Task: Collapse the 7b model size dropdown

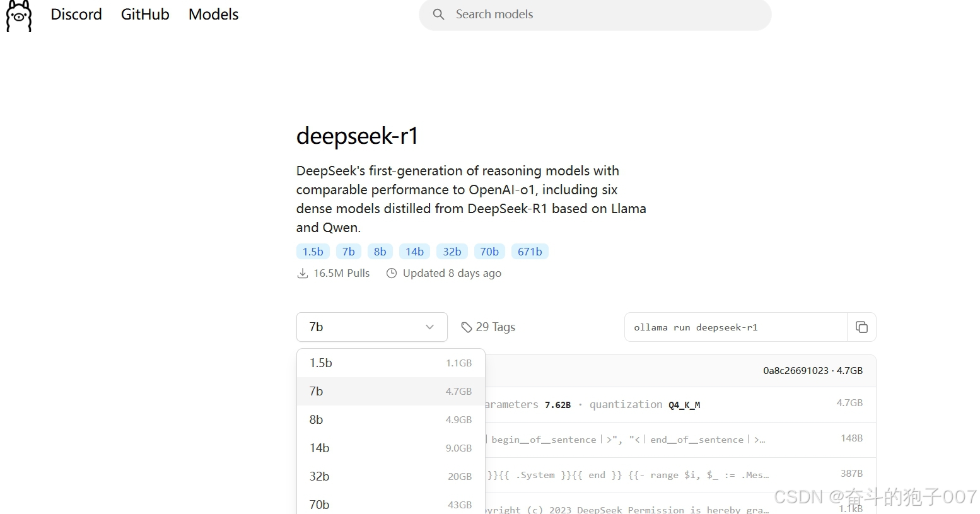Action: (x=372, y=327)
